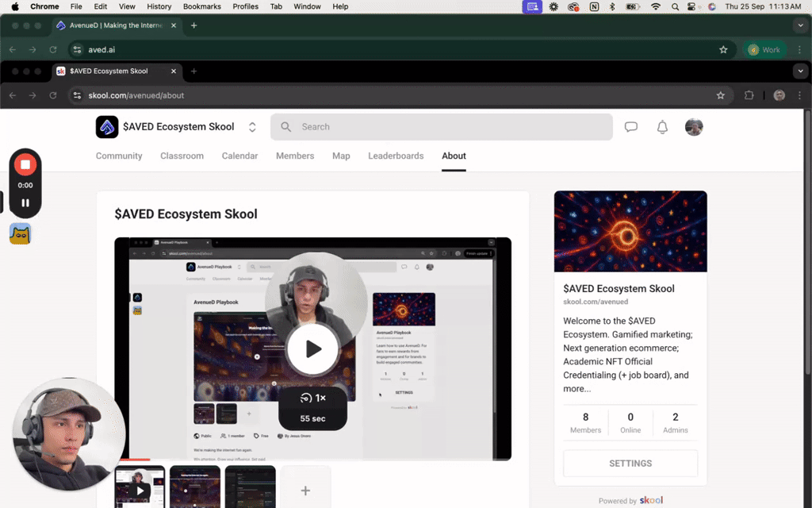The image size is (812, 508).
Task: Bookmark aved.ai with the star icon
Action: click(723, 50)
